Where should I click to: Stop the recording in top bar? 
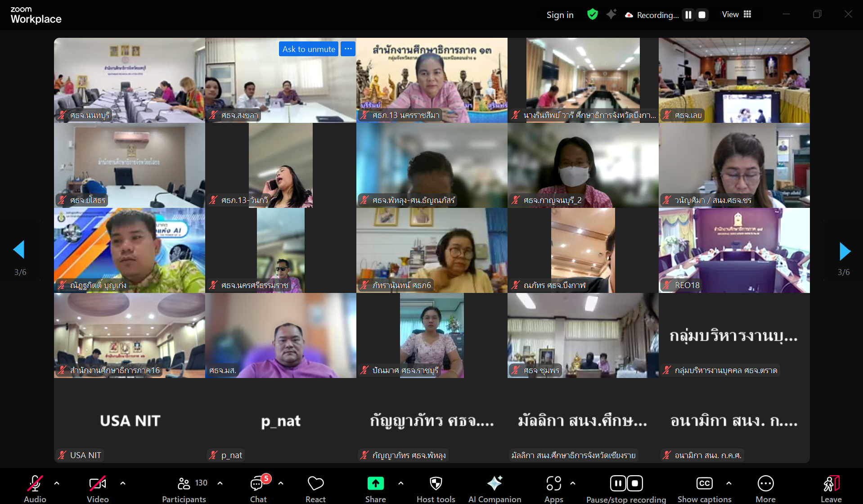pos(701,15)
